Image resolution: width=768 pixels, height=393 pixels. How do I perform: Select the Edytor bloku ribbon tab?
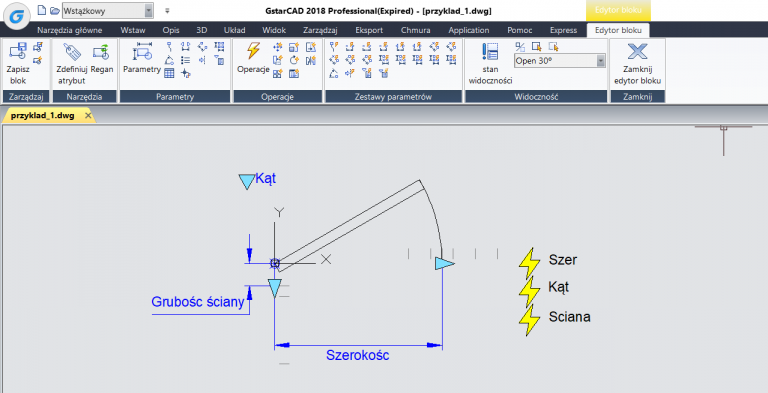click(618, 30)
